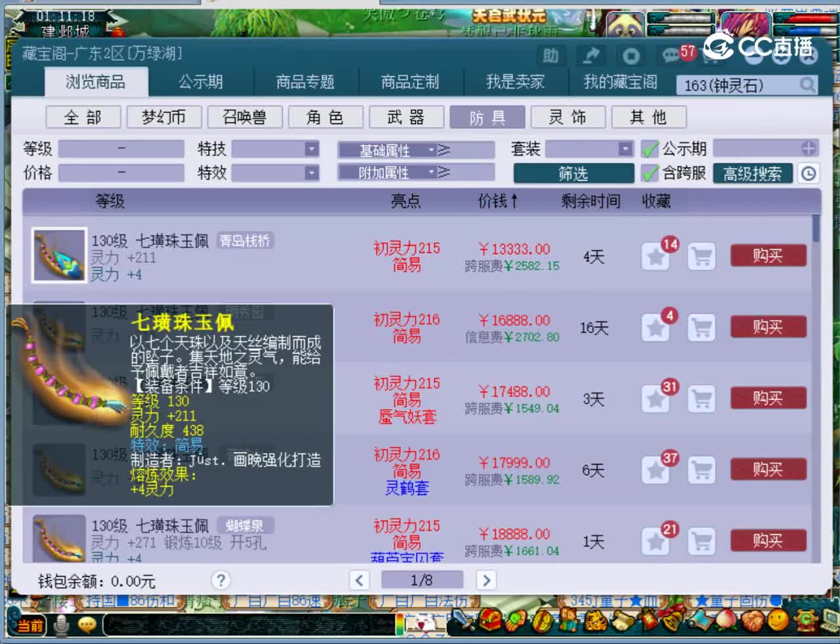This screenshot has height=644, width=840.
Task: Open chat bubble icon in bottom bar
Action: pyautogui.click(x=87, y=625)
